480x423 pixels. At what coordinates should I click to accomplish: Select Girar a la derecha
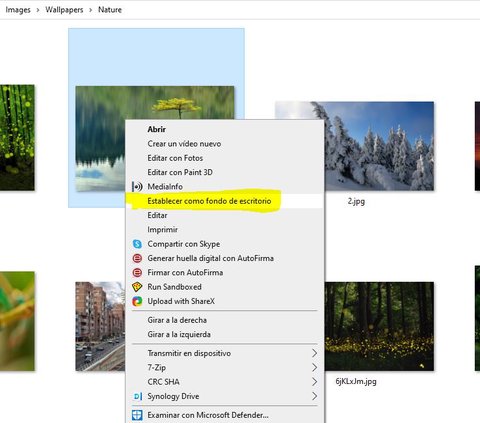177,320
